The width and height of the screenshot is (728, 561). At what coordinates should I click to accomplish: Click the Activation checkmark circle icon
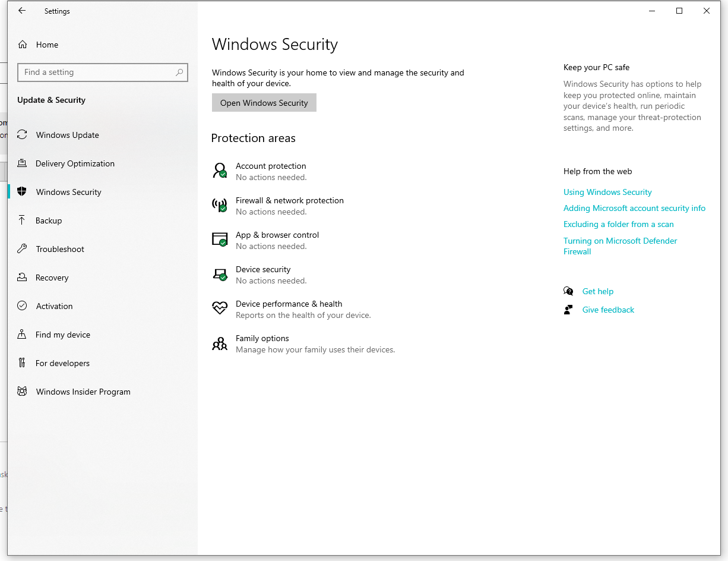(x=22, y=306)
